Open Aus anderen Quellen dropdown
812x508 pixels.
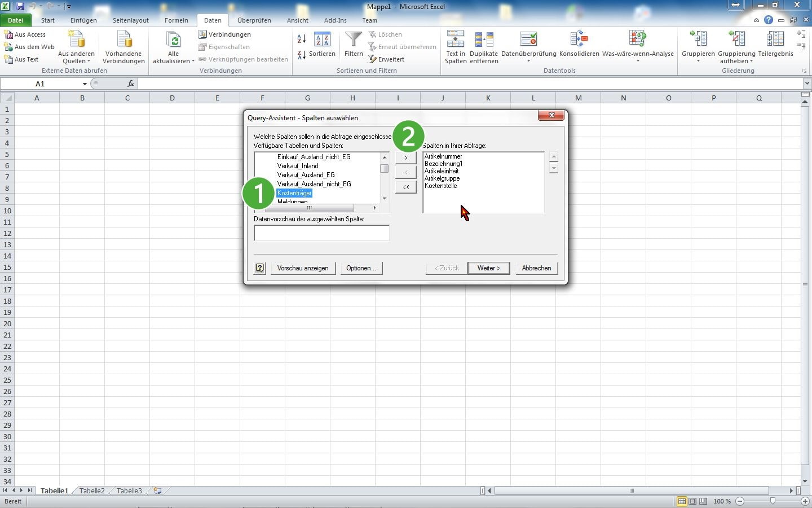coord(76,47)
